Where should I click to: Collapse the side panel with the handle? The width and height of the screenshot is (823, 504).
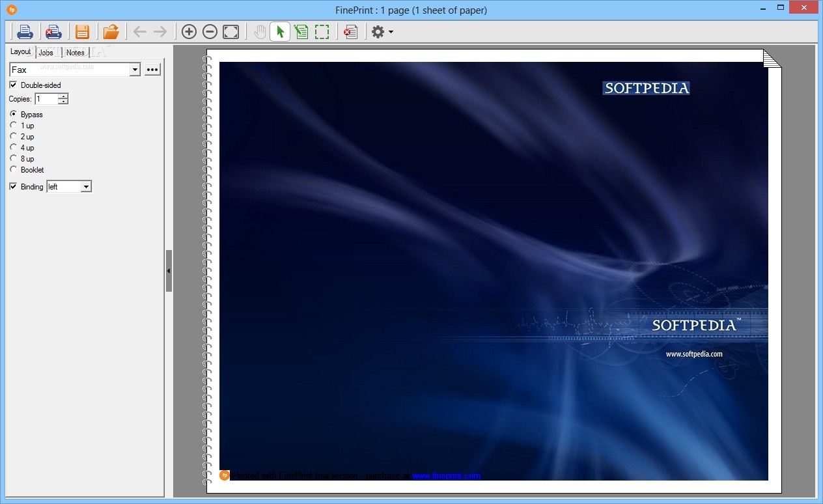click(x=169, y=270)
